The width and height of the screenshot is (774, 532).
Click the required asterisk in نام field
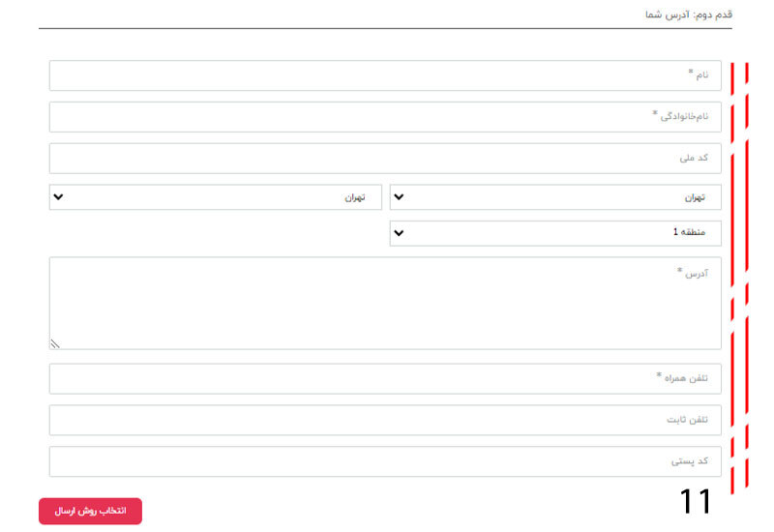tap(691, 73)
